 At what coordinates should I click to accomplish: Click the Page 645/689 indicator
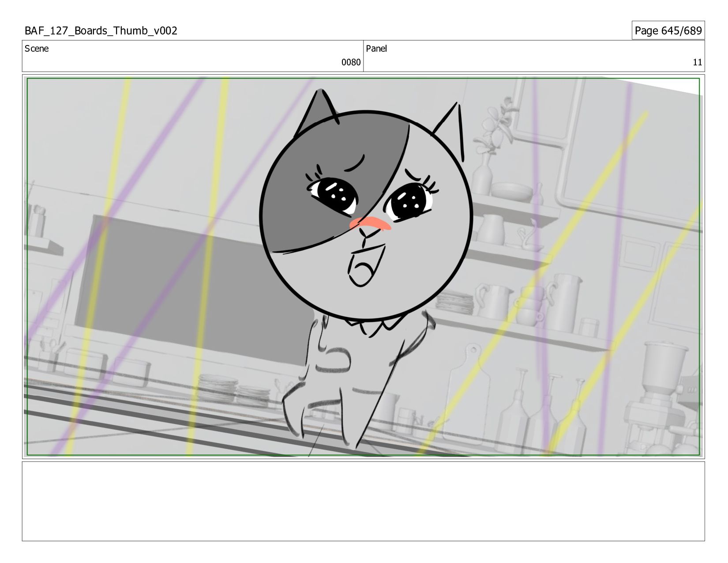pyautogui.click(x=668, y=30)
